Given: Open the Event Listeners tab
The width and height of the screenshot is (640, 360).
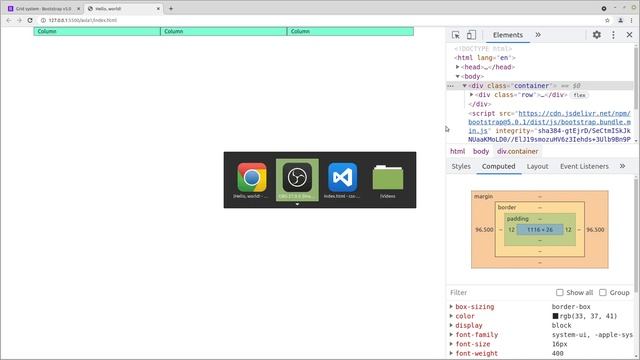Looking at the screenshot, I should coord(584,166).
